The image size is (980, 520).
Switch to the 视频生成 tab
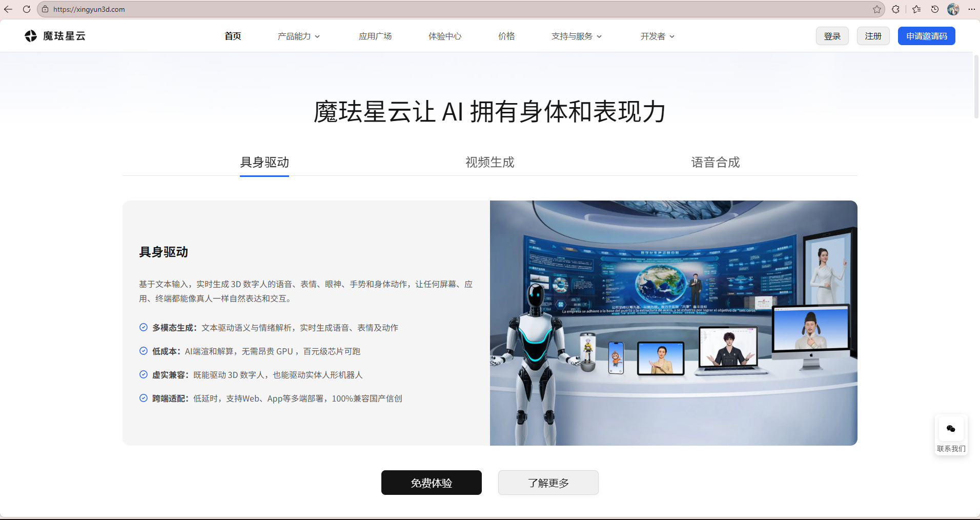pos(489,163)
